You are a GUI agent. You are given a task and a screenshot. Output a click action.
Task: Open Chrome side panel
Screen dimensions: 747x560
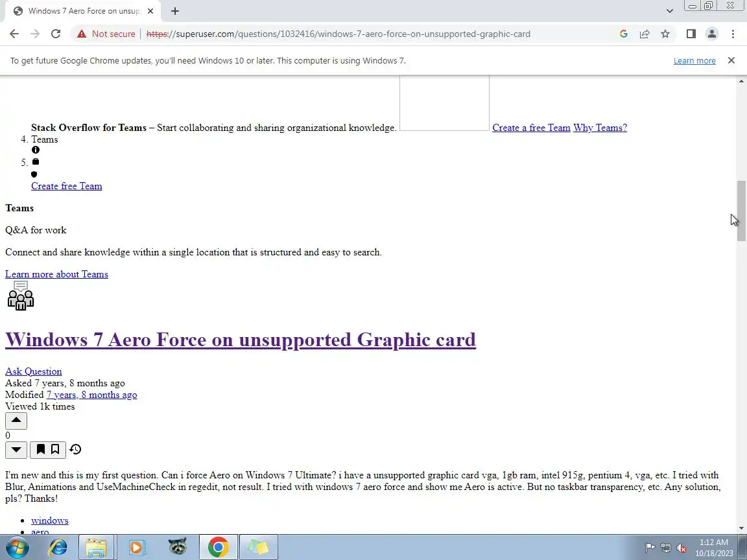[691, 34]
